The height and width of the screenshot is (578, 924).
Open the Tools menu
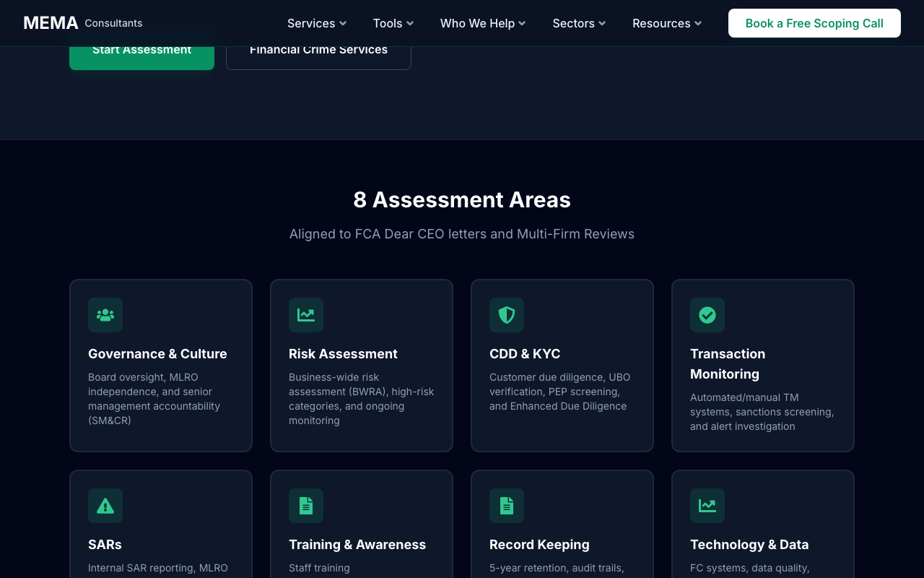click(393, 23)
